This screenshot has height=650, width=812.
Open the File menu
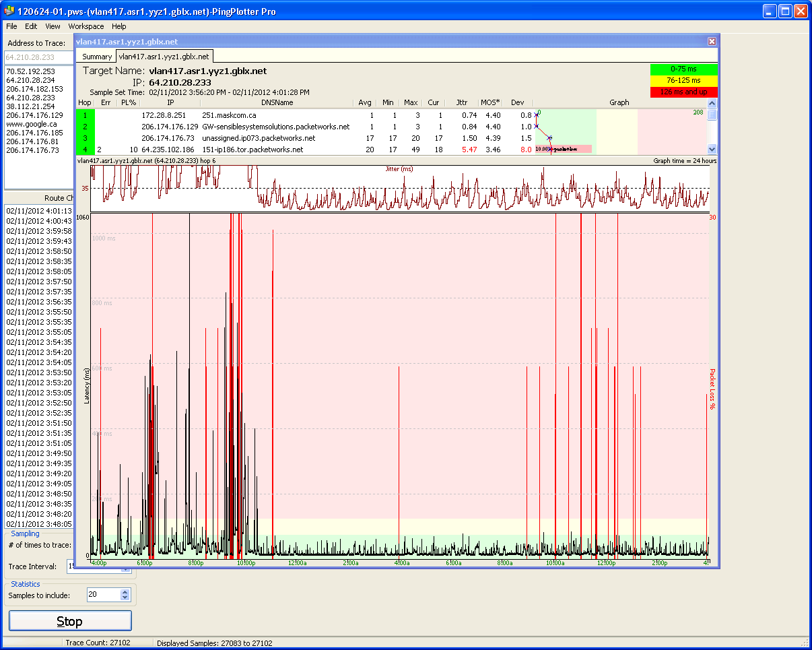tap(12, 26)
